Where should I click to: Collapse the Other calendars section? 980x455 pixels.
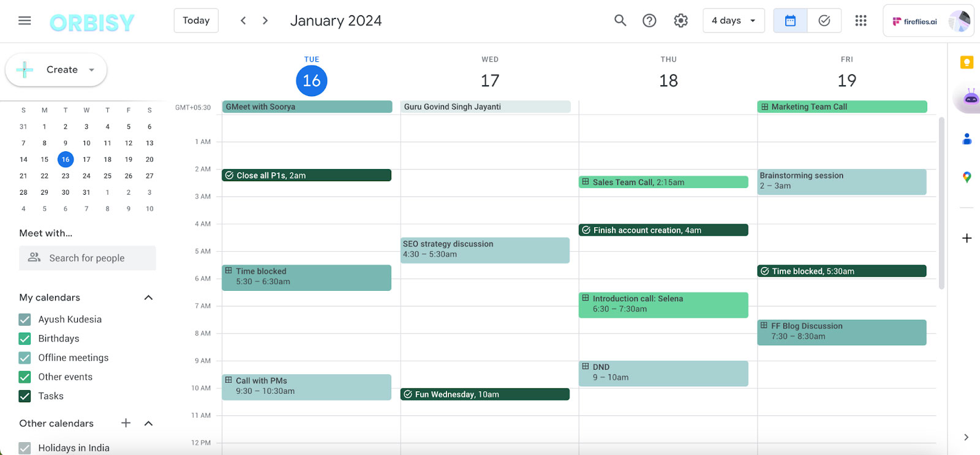(148, 423)
